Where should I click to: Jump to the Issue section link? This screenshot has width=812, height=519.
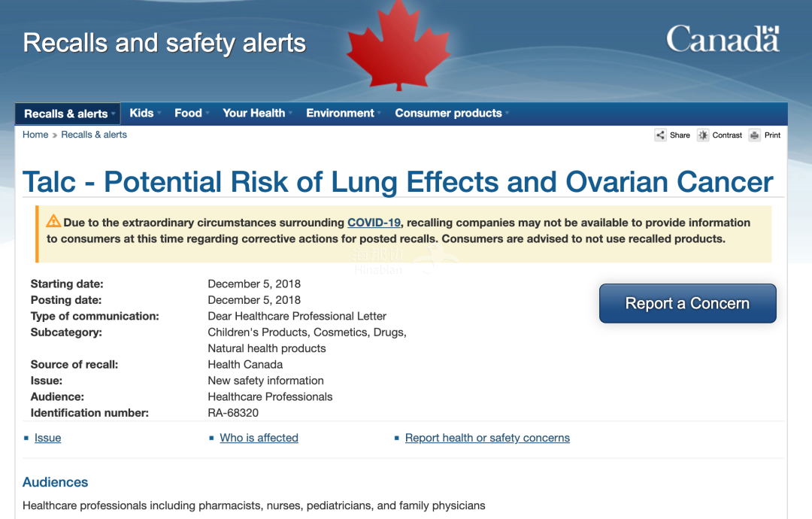(47, 438)
